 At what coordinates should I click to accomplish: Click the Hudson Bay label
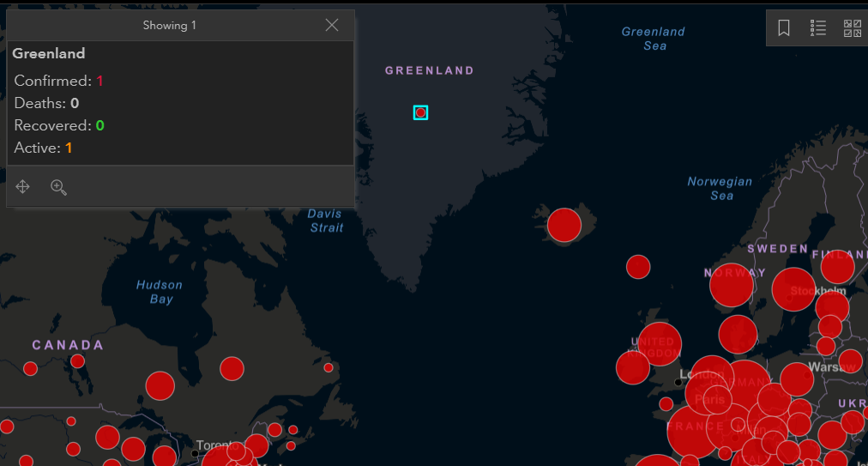click(160, 292)
